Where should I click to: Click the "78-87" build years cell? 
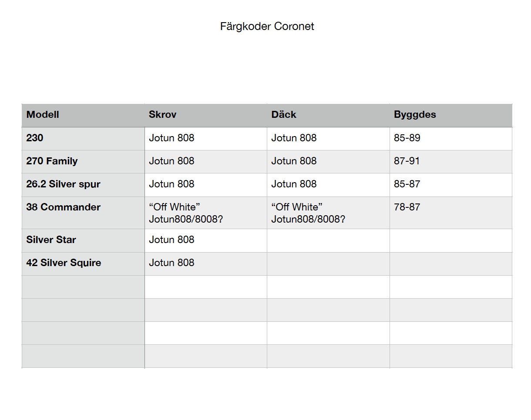[407, 207]
